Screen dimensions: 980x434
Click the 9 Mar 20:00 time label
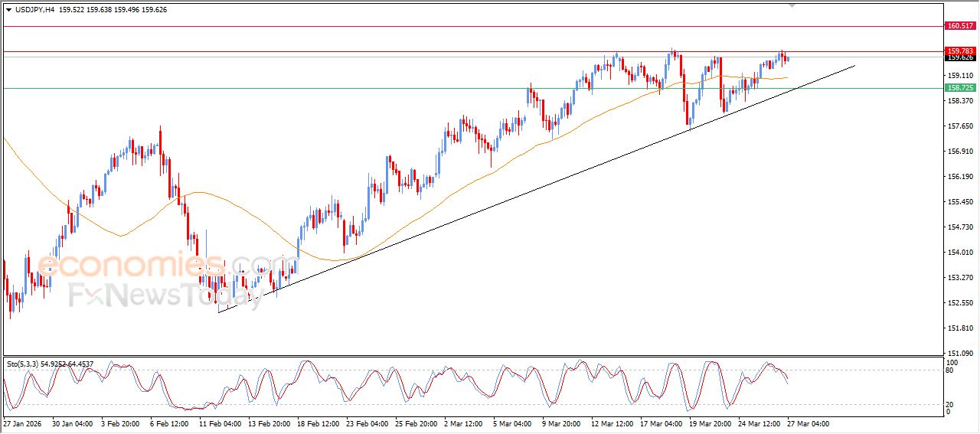click(561, 423)
